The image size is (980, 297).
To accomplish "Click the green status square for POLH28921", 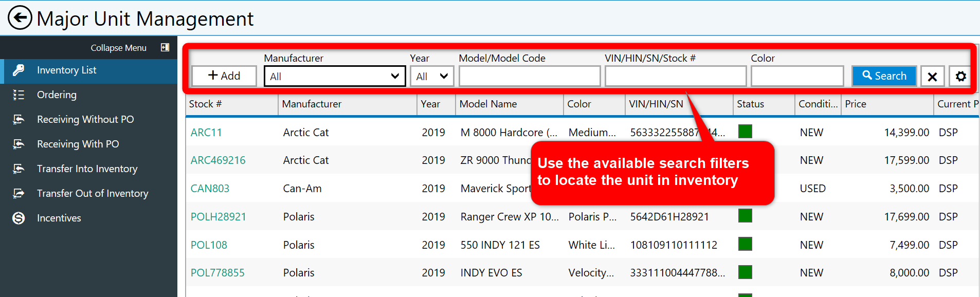I will tap(745, 216).
